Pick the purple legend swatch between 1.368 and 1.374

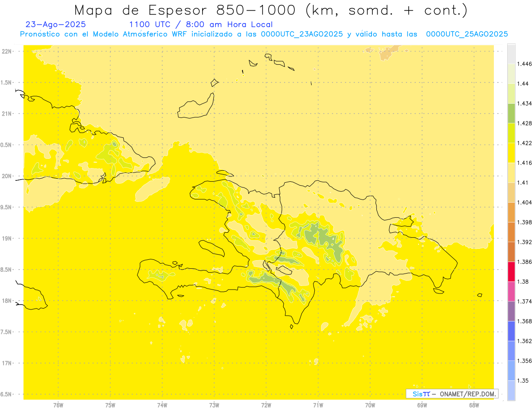(511, 311)
